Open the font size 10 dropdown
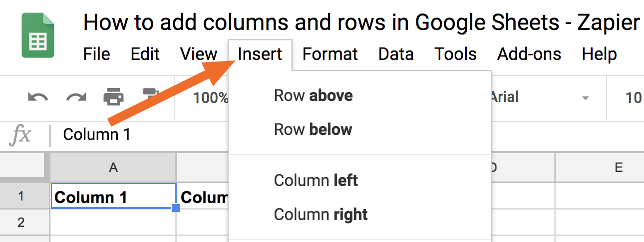Viewport: 644px width, 242px height. 633,97
